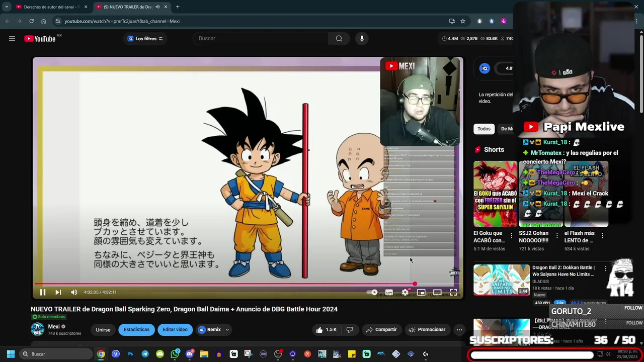
Task: Click the youtube.com address bar URL
Action: pos(122,21)
